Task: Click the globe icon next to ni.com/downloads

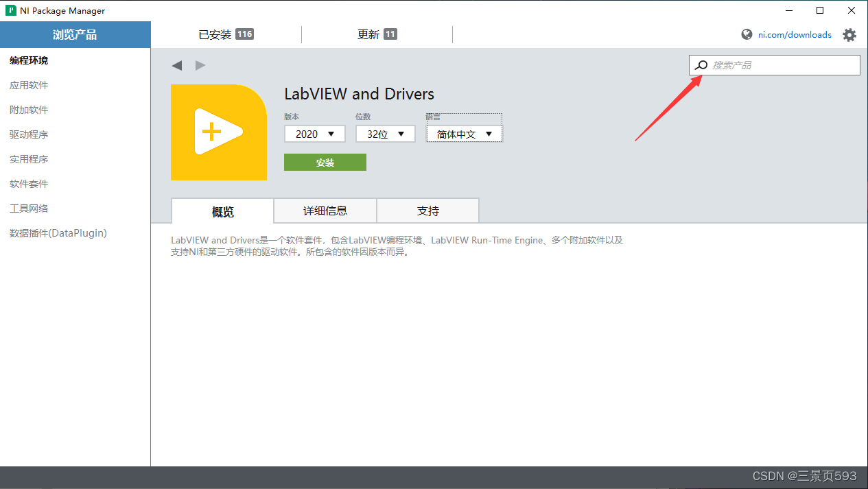Action: point(745,34)
